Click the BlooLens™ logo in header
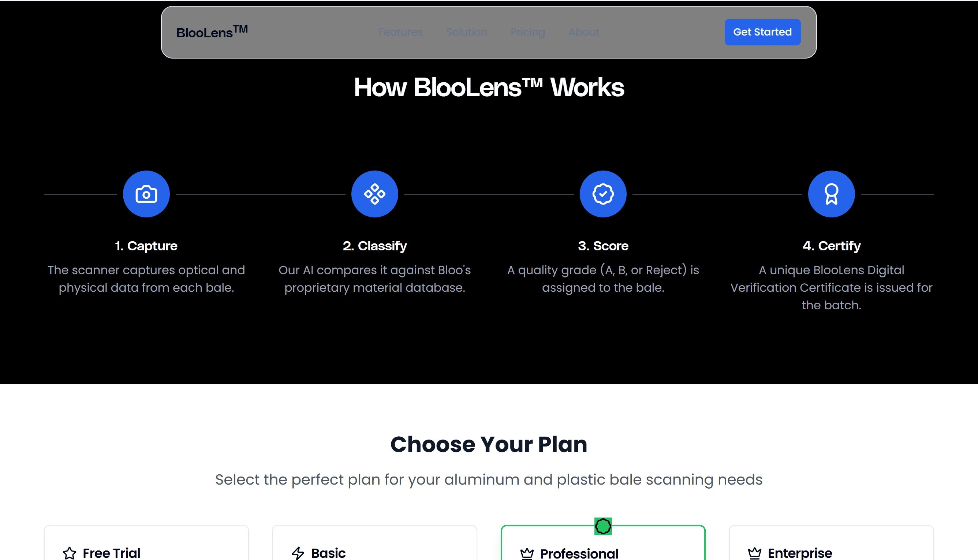The width and height of the screenshot is (978, 560). tap(212, 31)
